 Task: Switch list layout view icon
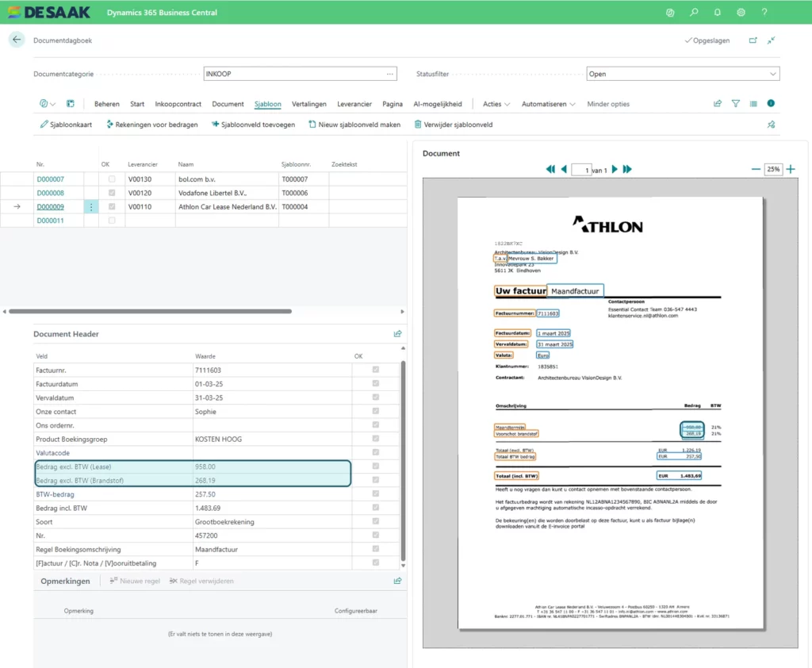[753, 104]
